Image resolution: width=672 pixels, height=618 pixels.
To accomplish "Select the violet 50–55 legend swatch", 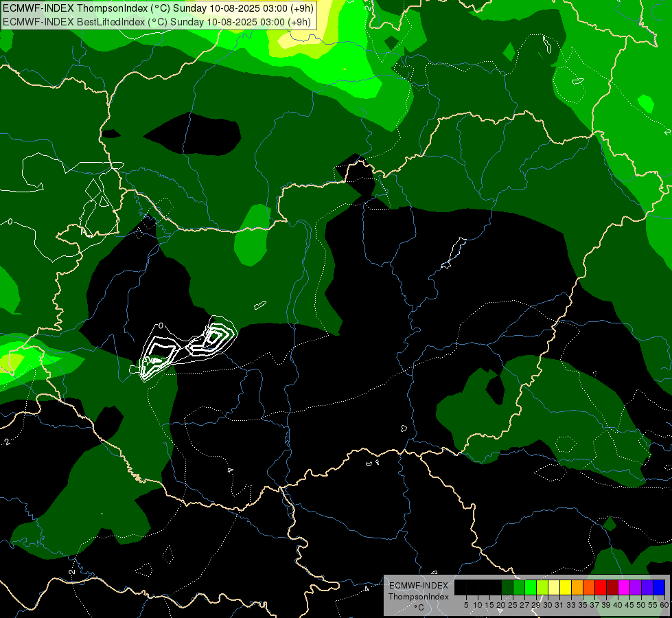I will point(647,587).
